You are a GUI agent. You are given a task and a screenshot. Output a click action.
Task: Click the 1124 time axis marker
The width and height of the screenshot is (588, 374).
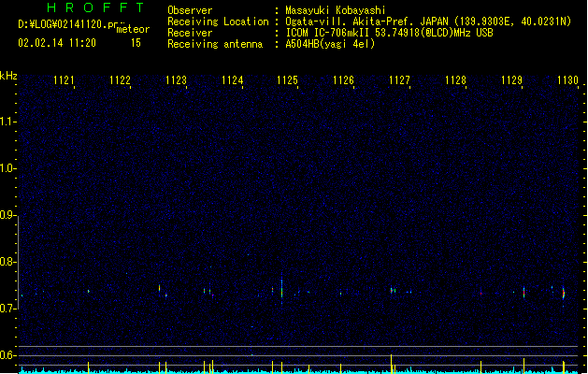232,80
